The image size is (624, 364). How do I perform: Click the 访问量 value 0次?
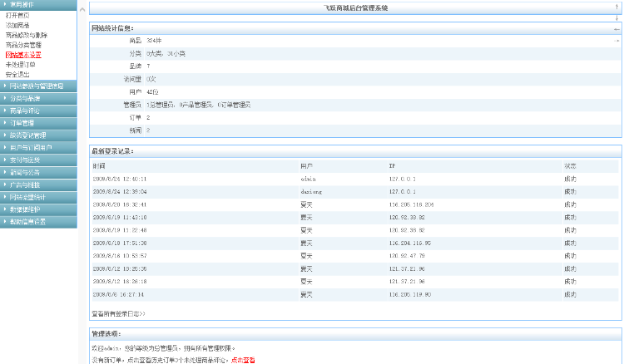pyautogui.click(x=151, y=80)
